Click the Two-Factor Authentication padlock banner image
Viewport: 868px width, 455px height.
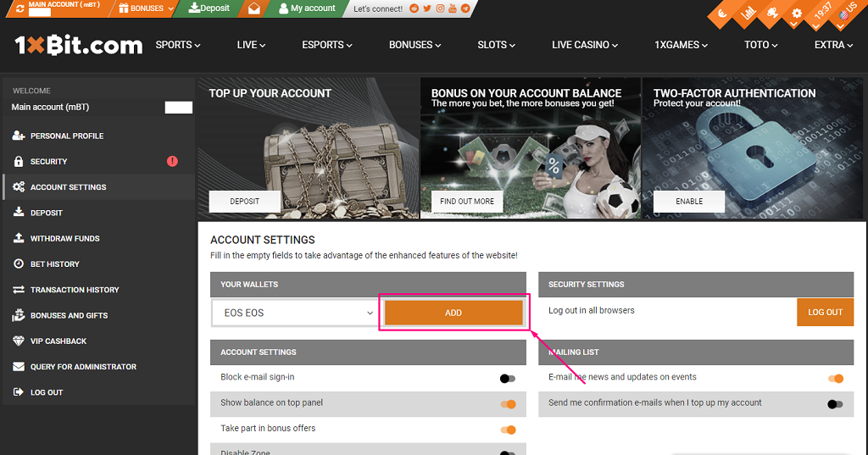[753, 147]
